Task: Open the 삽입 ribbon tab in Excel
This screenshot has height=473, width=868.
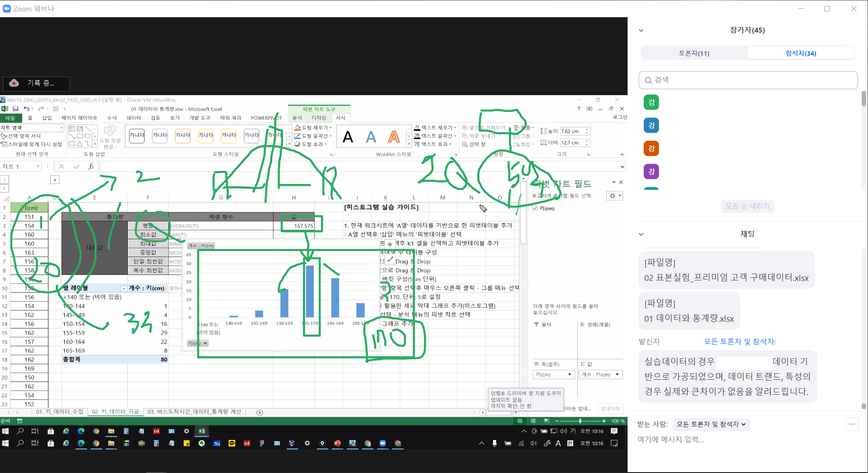Action: [47, 118]
